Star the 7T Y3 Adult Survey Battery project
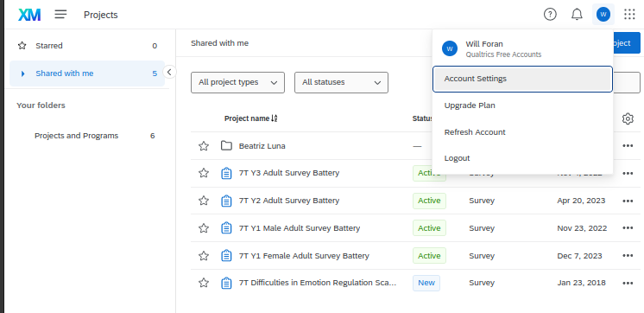This screenshot has height=313, width=644. (204, 173)
